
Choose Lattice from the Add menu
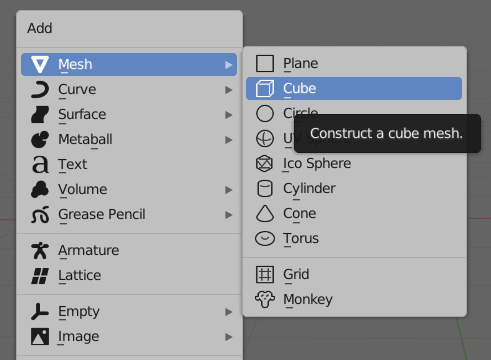(129, 276)
